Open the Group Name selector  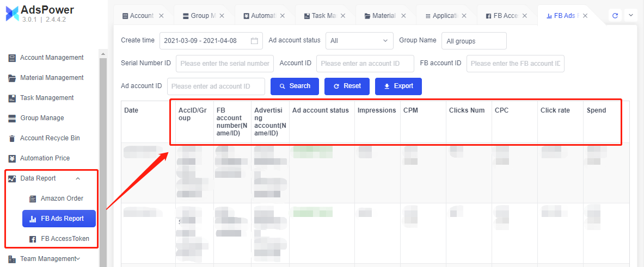point(474,41)
